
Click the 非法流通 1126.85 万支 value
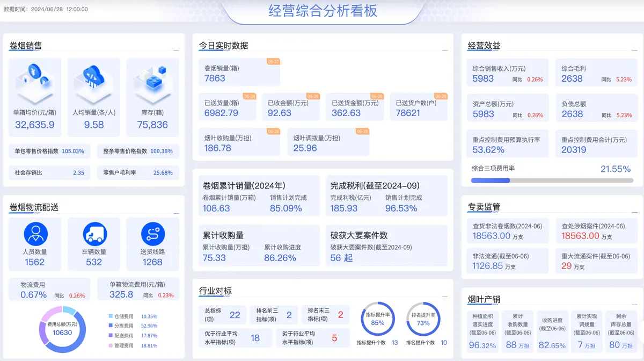[x=494, y=266]
